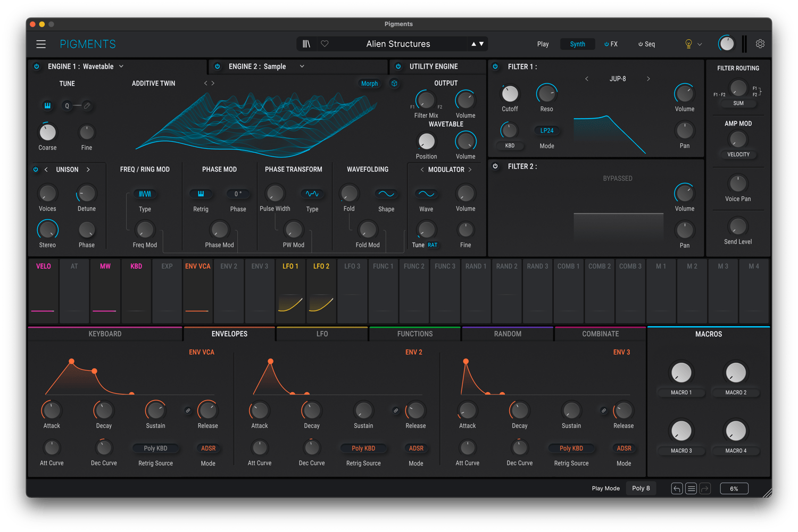Click the undo arrow icon
Screen dimensions: 798x532
[677, 488]
